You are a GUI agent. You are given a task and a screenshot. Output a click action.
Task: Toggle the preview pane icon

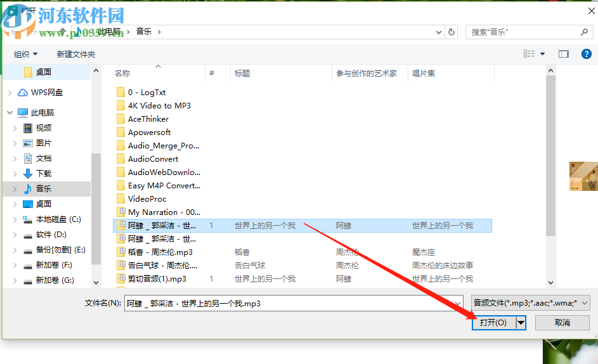(x=563, y=54)
